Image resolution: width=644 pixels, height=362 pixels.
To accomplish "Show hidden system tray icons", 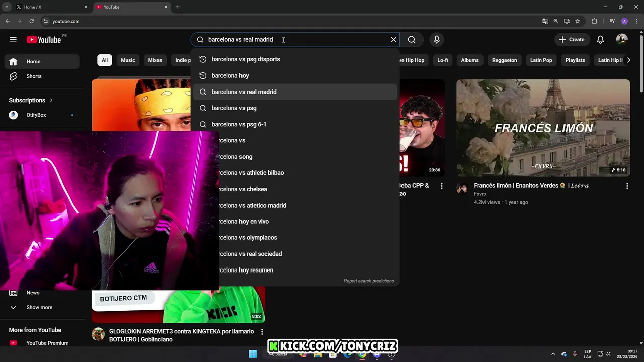I will [553, 354].
